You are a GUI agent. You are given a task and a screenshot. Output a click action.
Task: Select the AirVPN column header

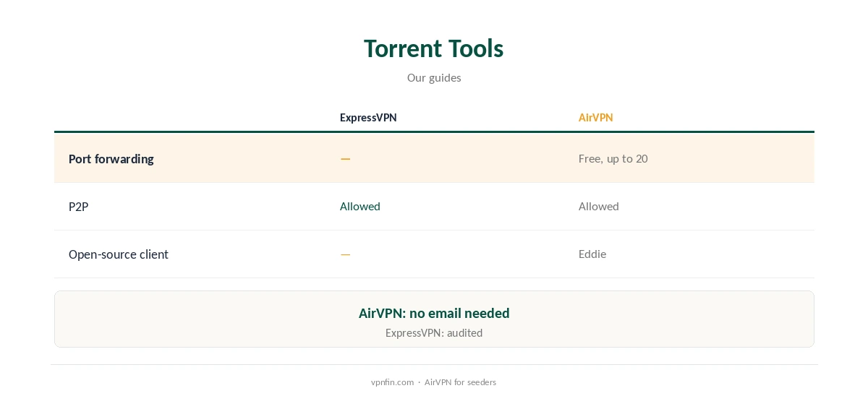[595, 118]
